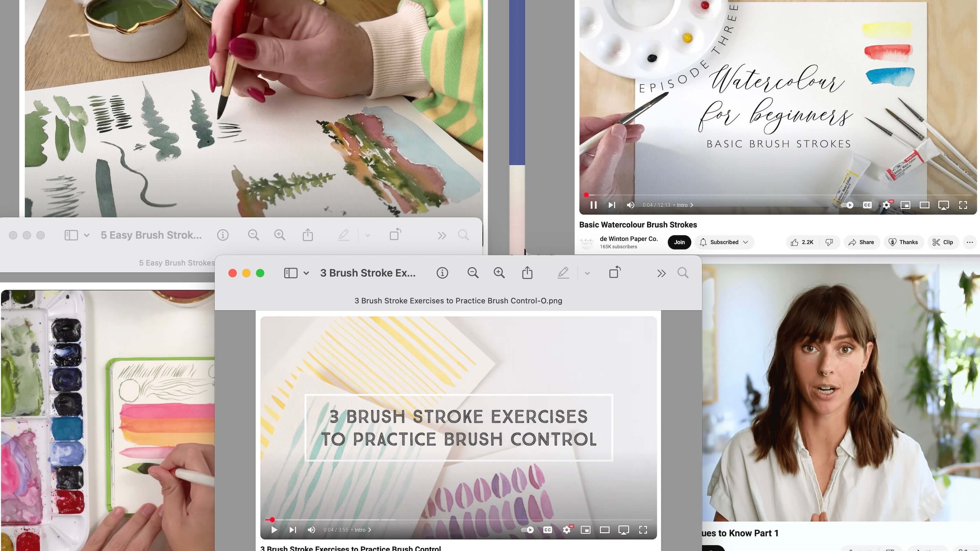Screen dimensions: 980x551
Task: Open the Share icon in 3 Brush Stroke window
Action: pyautogui.click(x=527, y=273)
